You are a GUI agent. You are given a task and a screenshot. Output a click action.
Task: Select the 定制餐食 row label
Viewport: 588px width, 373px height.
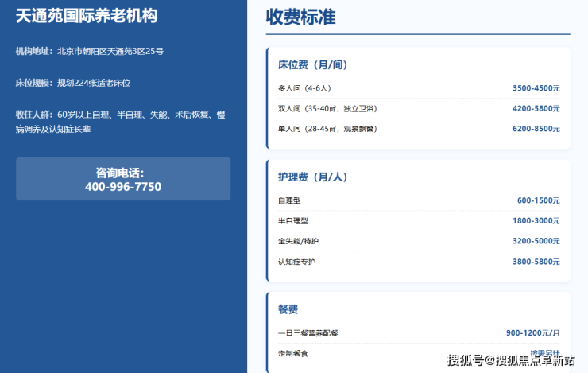pos(293,353)
